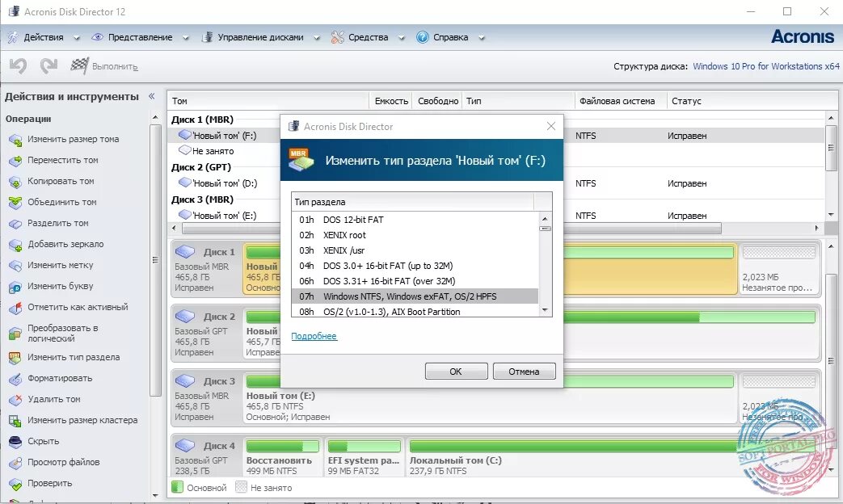Click the Копировать том icon
Image resolution: width=843 pixels, height=504 pixels.
[15, 182]
